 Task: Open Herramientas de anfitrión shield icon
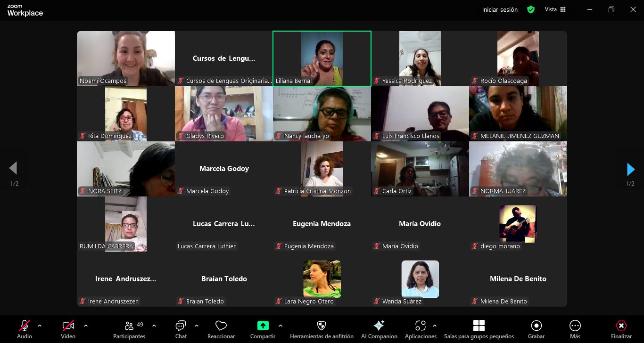click(322, 326)
